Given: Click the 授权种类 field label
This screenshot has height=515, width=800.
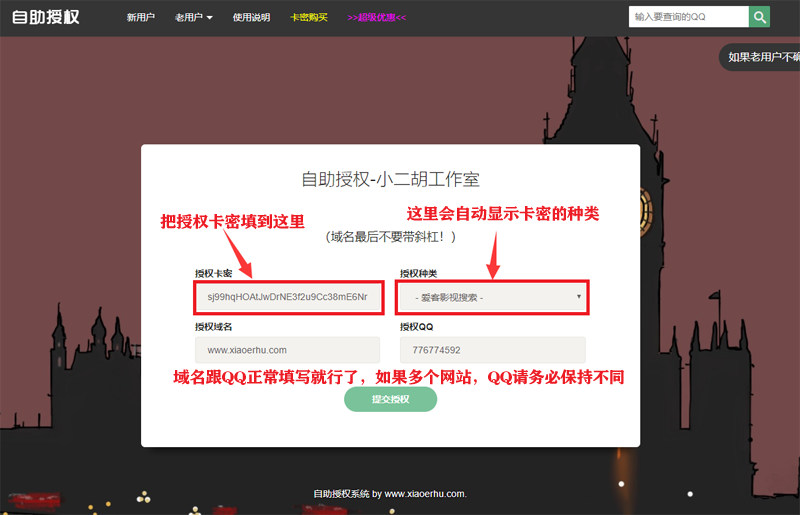Looking at the screenshot, I should point(418,274).
